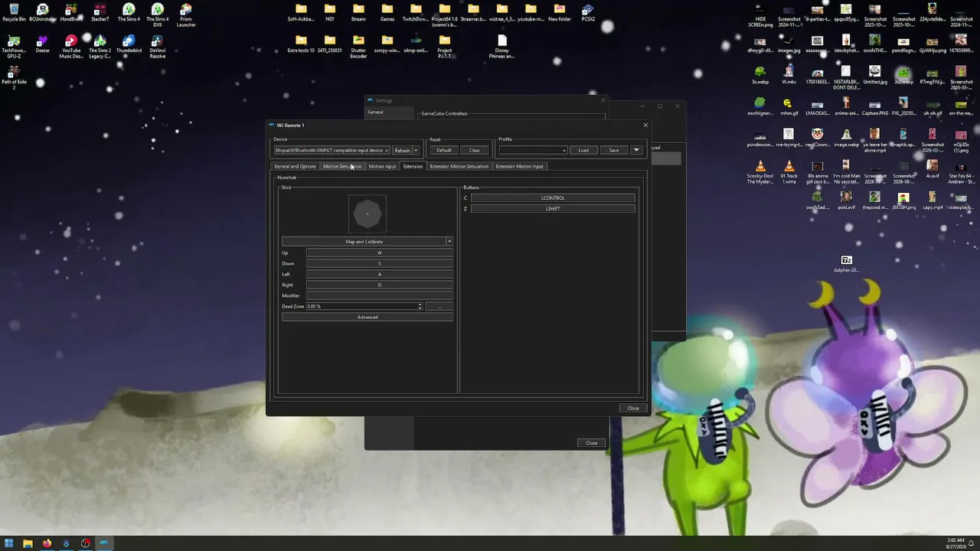Viewport: 980px width, 551px height.
Task: Select the 01 Track 1.wma VLC file
Action: tap(789, 172)
